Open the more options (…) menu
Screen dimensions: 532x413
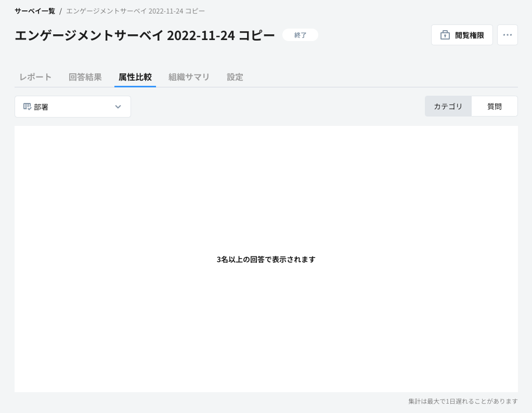coord(507,35)
